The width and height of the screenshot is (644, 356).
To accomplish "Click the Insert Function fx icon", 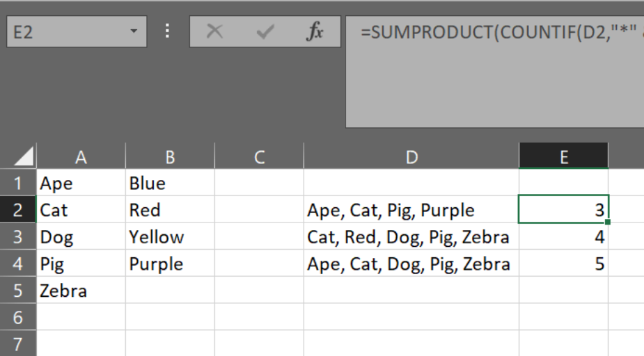I will (315, 32).
